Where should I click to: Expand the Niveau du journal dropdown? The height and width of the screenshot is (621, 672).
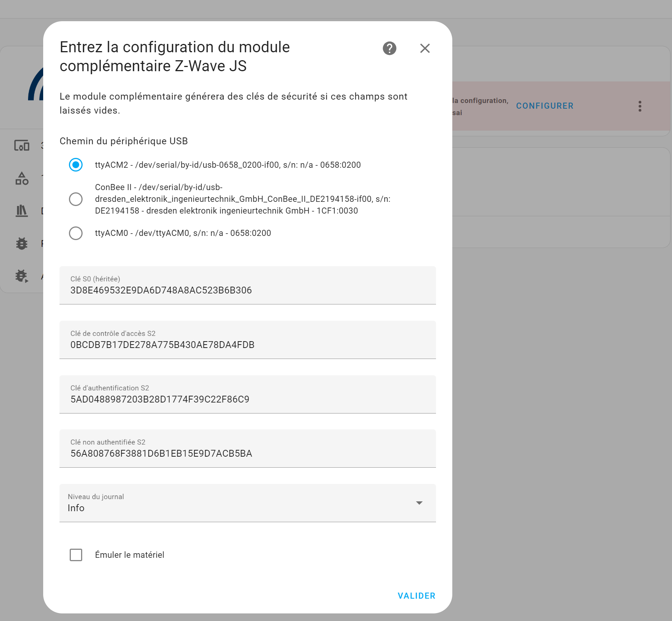point(419,503)
